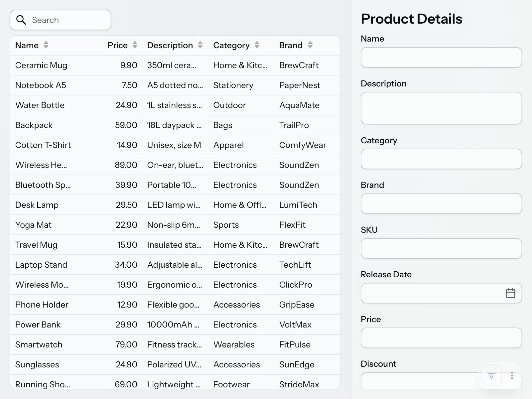Click into the Brand input field
This screenshot has width=532, height=399.
[441, 204]
